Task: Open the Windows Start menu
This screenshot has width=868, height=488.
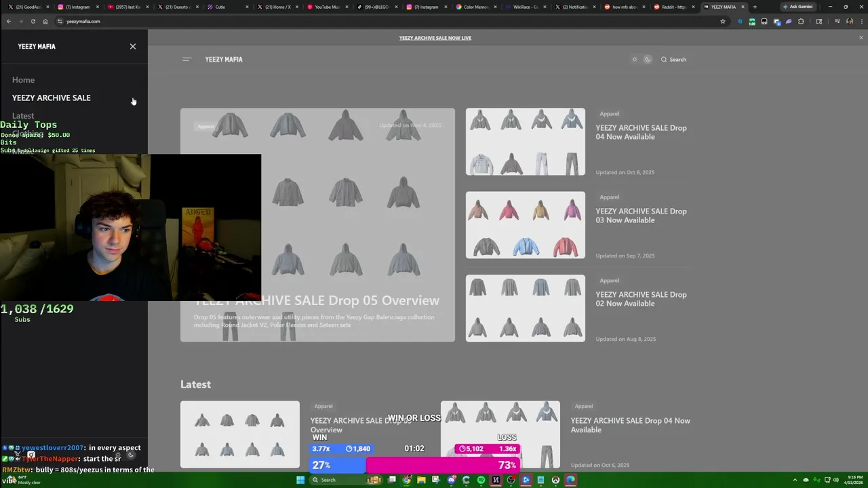Action: click(x=301, y=480)
